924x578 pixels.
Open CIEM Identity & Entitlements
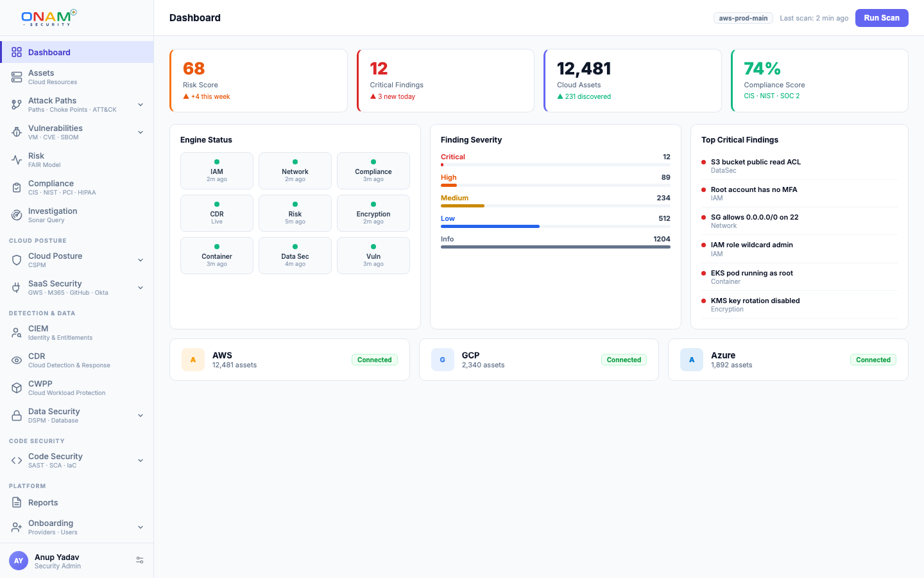pyautogui.click(x=77, y=333)
